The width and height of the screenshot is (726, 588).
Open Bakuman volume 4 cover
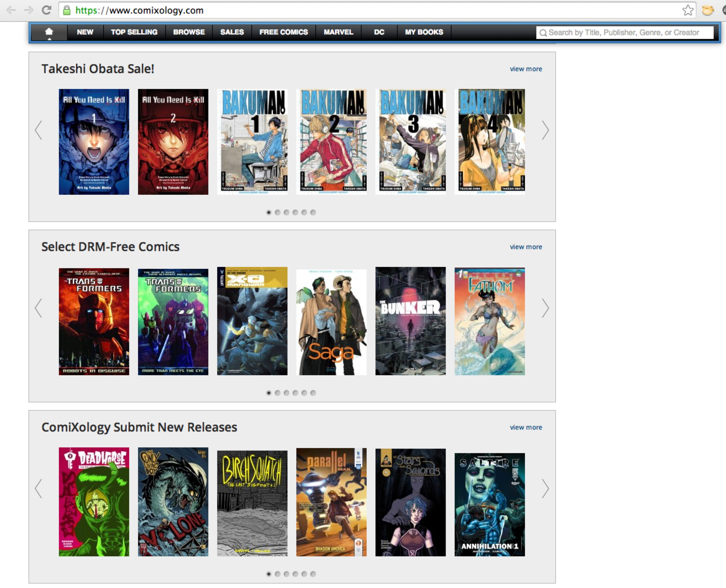pos(489,142)
